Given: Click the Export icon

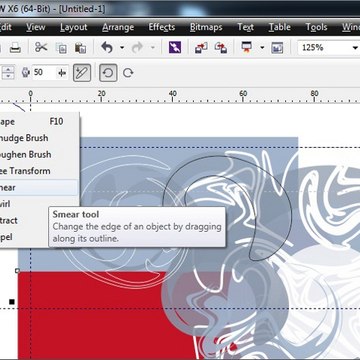Looking at the screenshot, I should [x=221, y=48].
